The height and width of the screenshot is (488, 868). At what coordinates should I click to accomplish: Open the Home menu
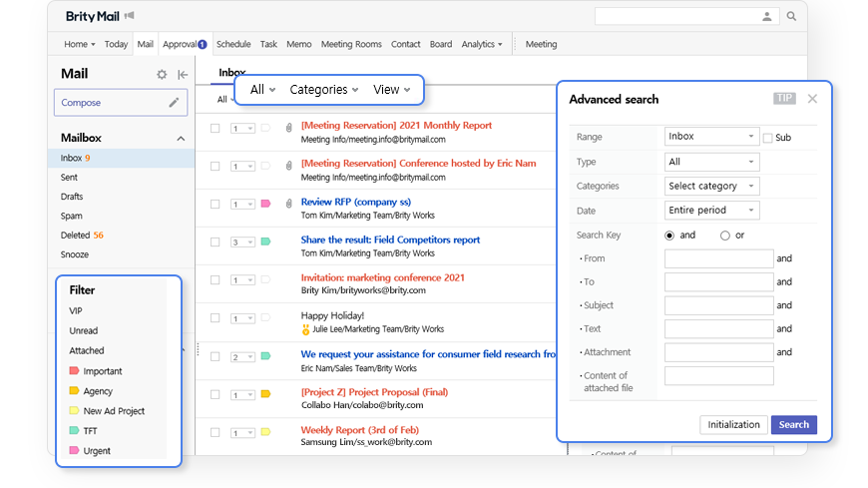tap(80, 44)
